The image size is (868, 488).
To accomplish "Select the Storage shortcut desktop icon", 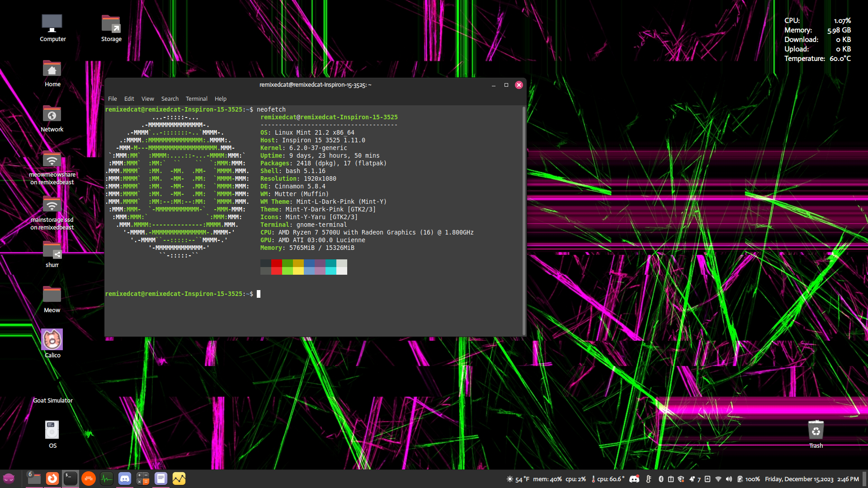I will coord(111,28).
